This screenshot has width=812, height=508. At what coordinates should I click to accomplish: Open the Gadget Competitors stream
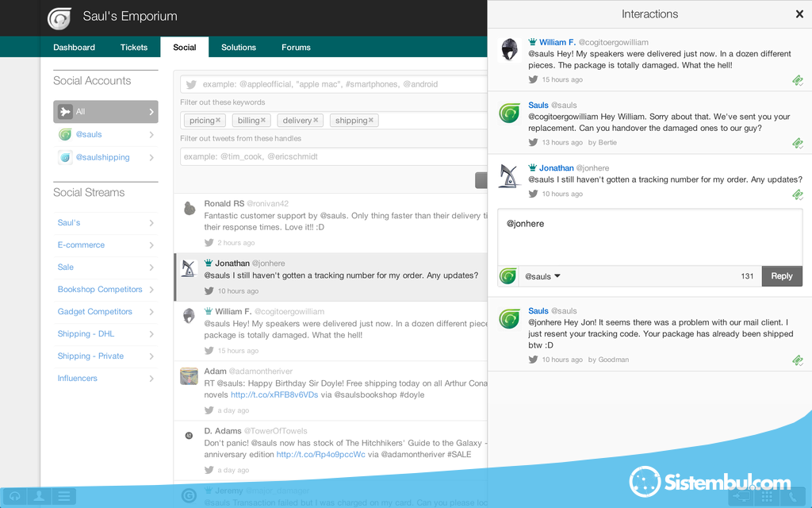pyautogui.click(x=95, y=311)
